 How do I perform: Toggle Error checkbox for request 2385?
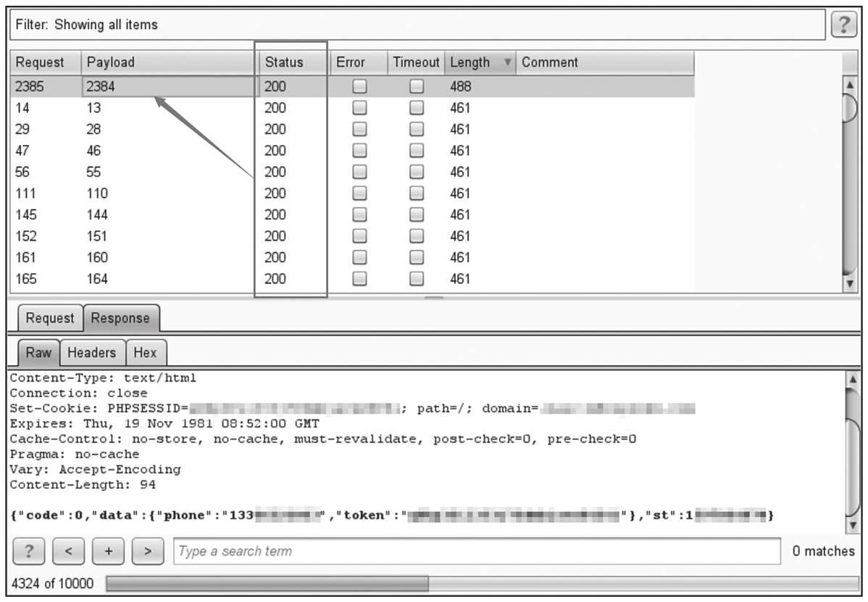[359, 87]
